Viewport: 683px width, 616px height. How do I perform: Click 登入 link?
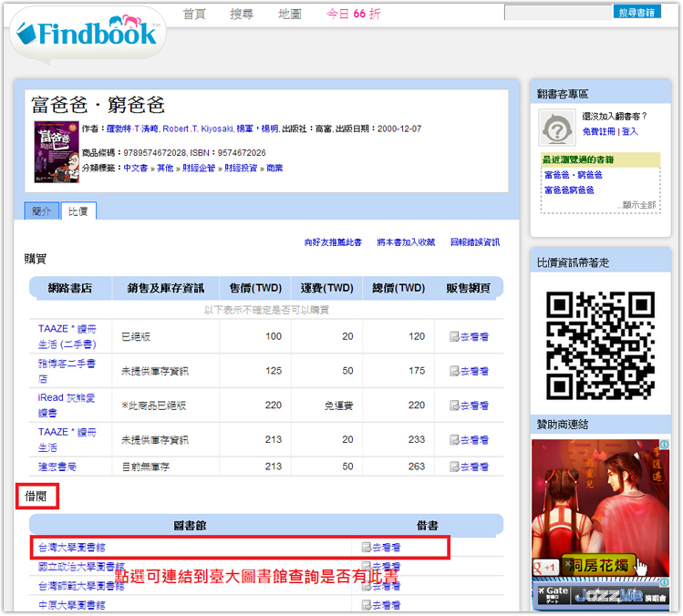(x=629, y=131)
